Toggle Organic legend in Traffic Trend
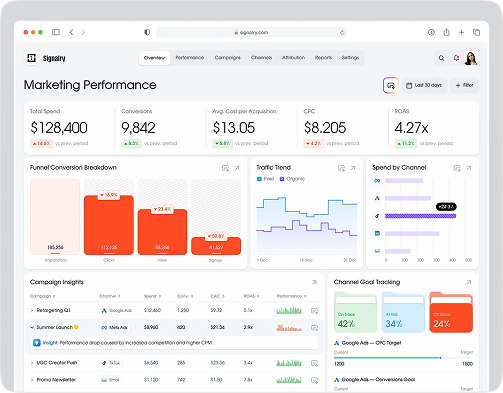503x393 pixels. (292, 179)
